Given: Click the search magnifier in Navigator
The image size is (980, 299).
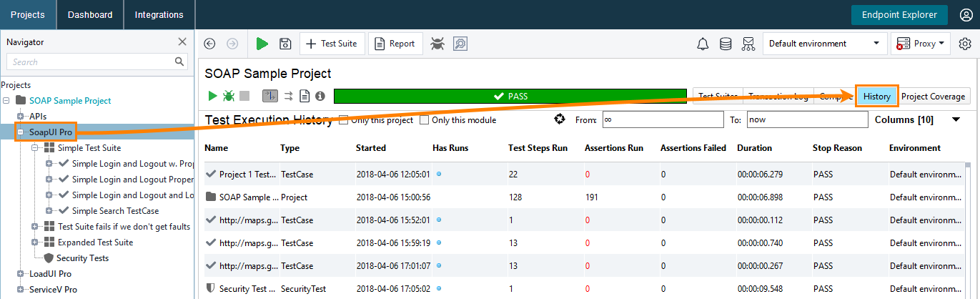Looking at the screenshot, I should (x=179, y=62).
